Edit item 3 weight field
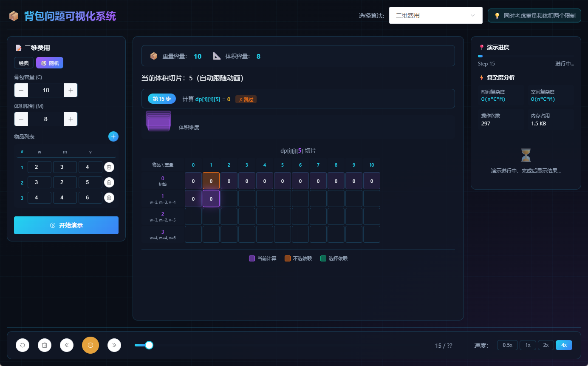Viewport: 588px width, 366px height. (40, 198)
